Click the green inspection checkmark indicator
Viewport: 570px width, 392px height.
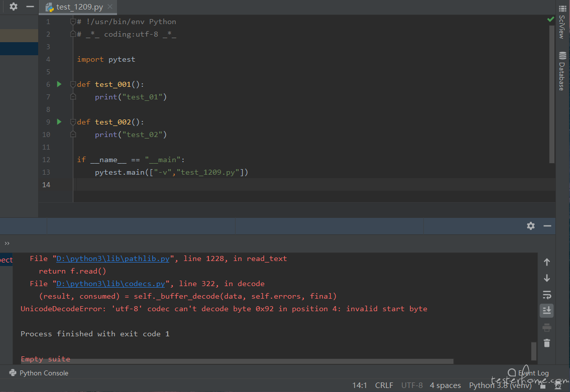pyautogui.click(x=551, y=19)
